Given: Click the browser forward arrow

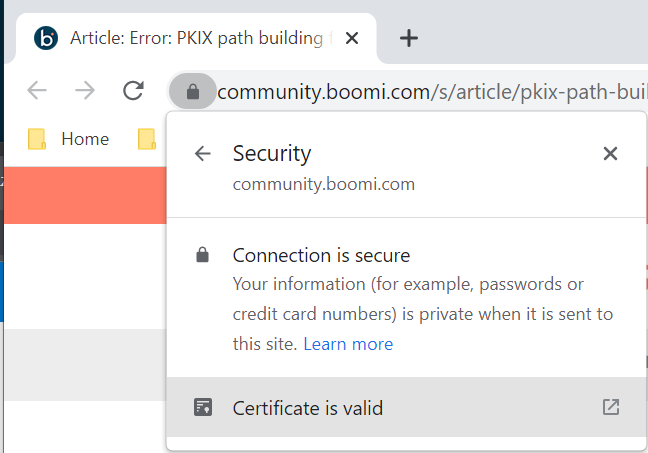Looking at the screenshot, I should pyautogui.click(x=85, y=91).
